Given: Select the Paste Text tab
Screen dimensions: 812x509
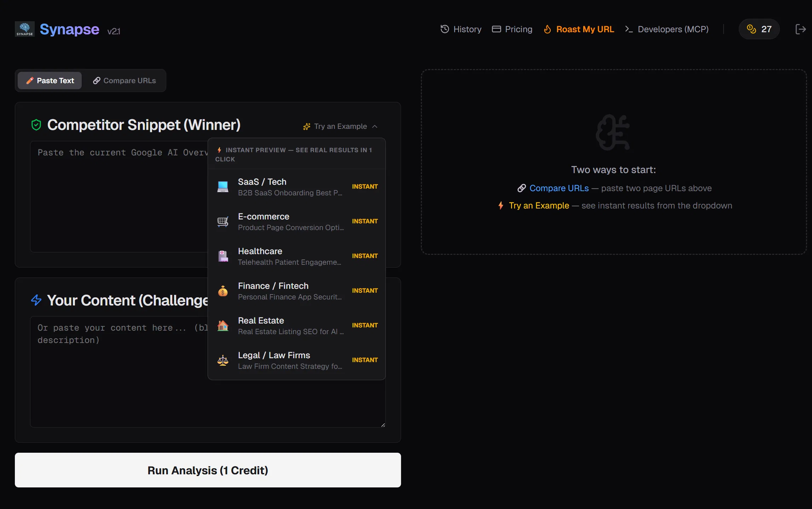Looking at the screenshot, I should pos(50,80).
